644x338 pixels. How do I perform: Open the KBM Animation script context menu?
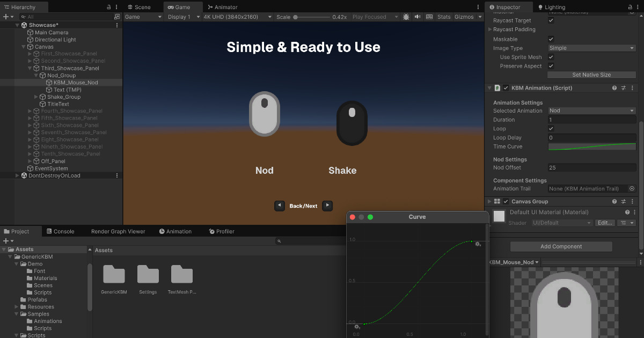632,87
